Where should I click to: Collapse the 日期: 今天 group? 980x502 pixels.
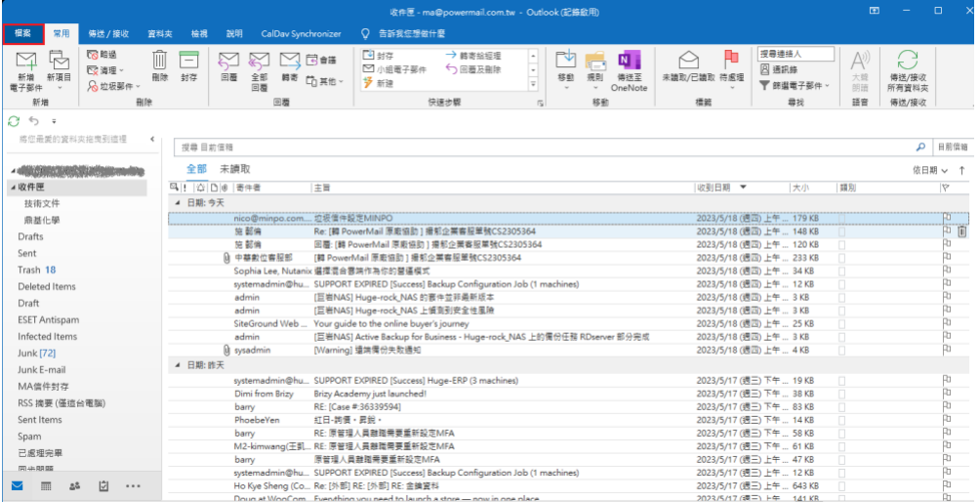pos(178,202)
